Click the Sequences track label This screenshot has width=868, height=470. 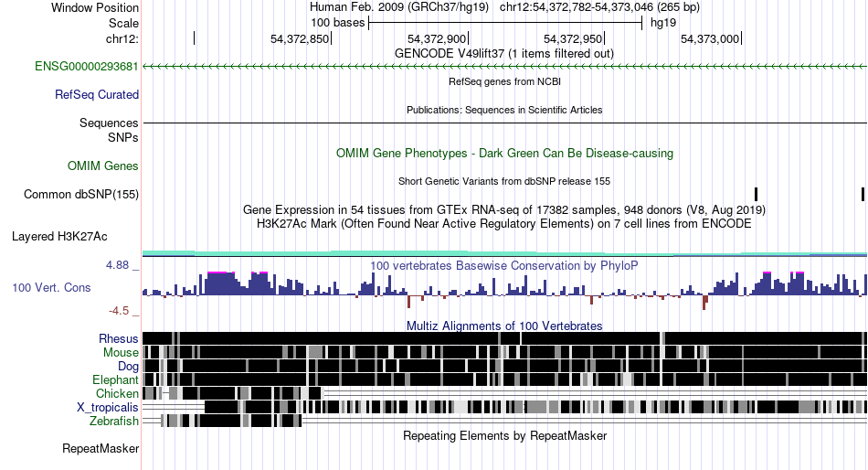click(x=109, y=123)
